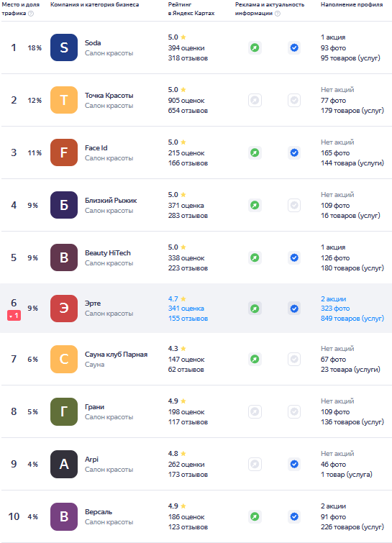Open the 155 отзывов link for Эрте
Viewport: 392px width, 543px height.
click(188, 319)
